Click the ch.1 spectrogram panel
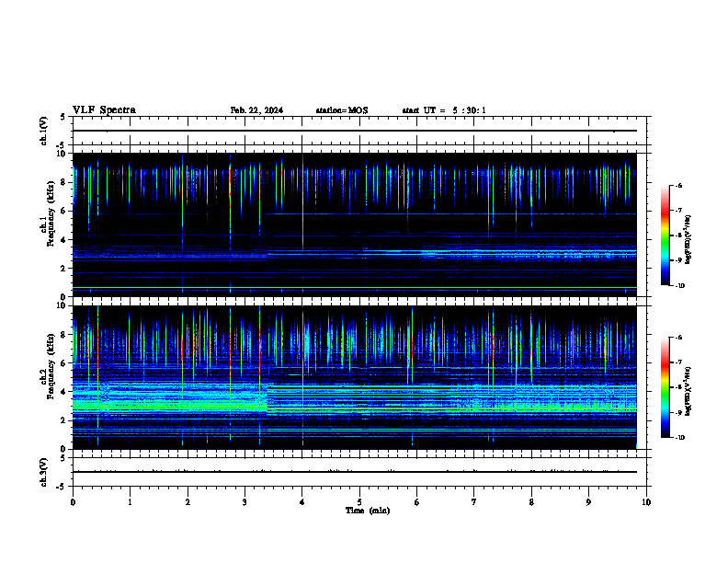Image resolution: width=728 pixels, height=563 pixels. (x=355, y=224)
